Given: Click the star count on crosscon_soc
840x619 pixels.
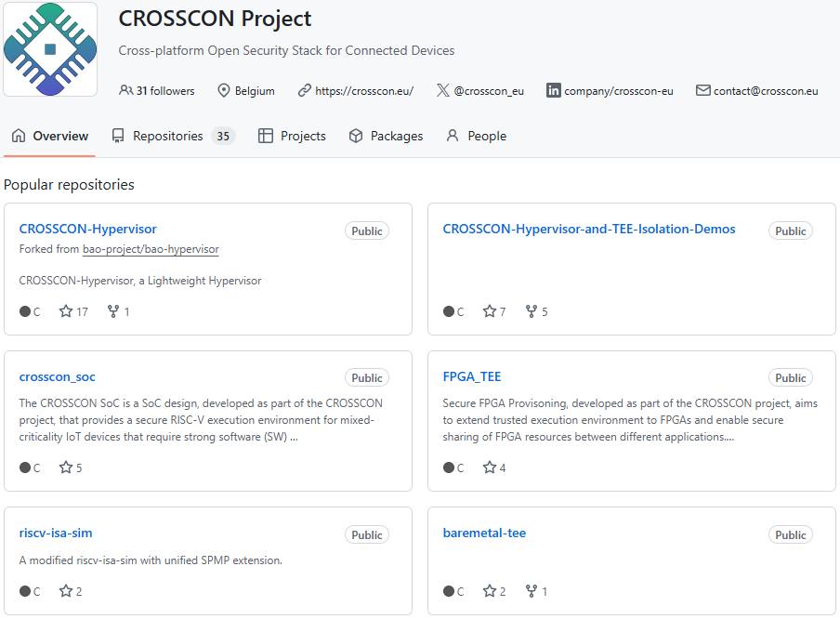Looking at the screenshot, I should (x=71, y=468).
